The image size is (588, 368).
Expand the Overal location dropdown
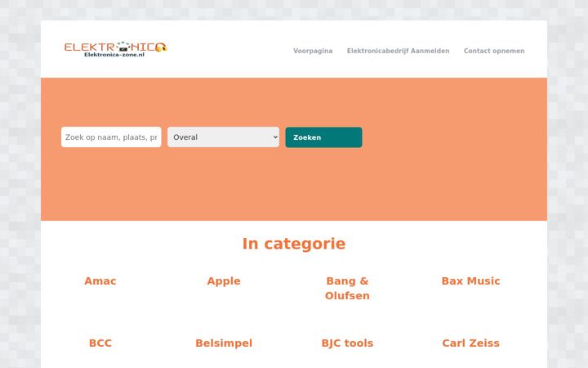pos(223,137)
